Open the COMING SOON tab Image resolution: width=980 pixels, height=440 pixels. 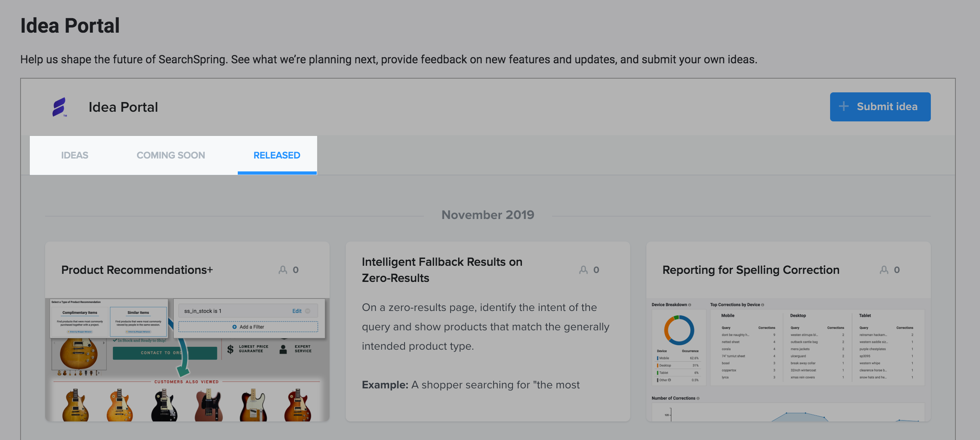(171, 155)
